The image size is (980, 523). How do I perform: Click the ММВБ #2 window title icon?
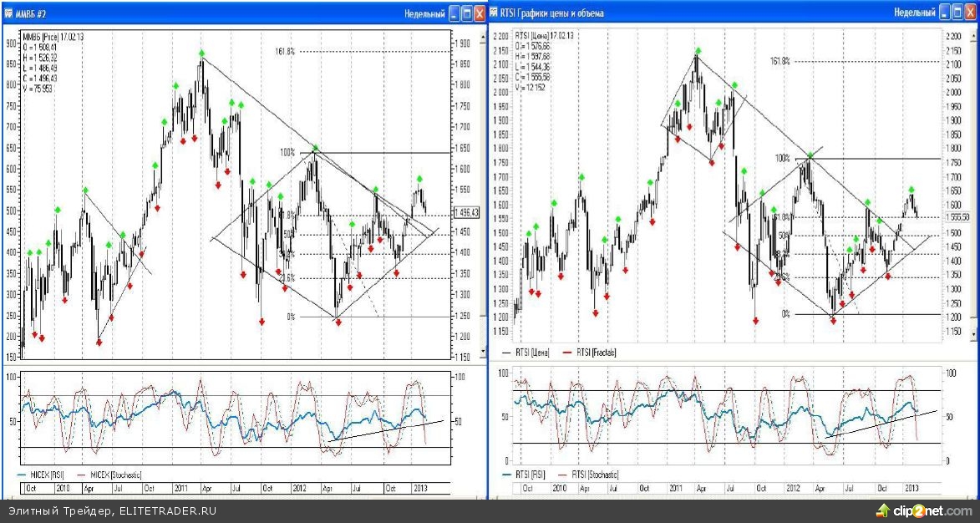coord(9,13)
